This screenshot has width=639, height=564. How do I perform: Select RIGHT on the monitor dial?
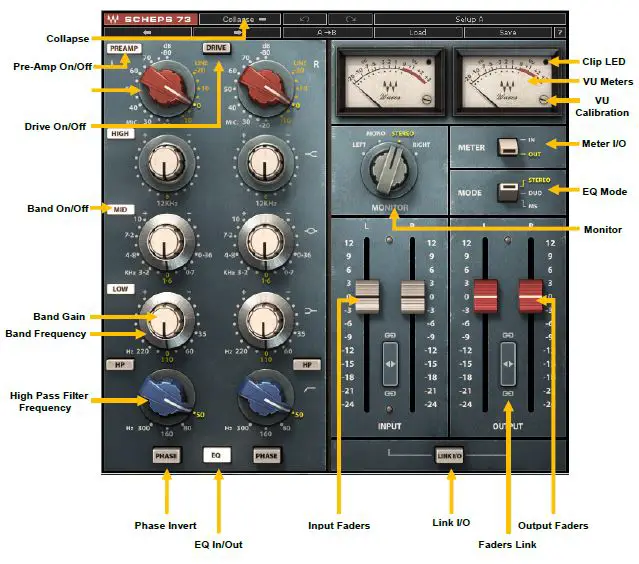coord(421,145)
